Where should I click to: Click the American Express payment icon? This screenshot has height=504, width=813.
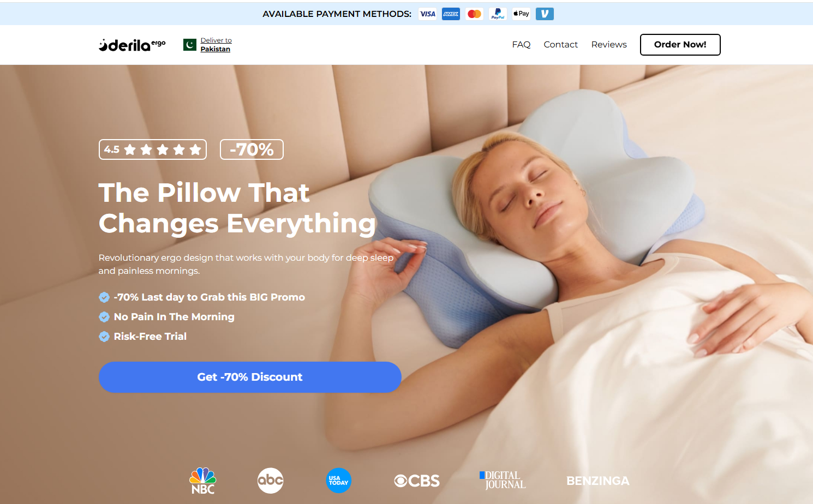point(451,14)
